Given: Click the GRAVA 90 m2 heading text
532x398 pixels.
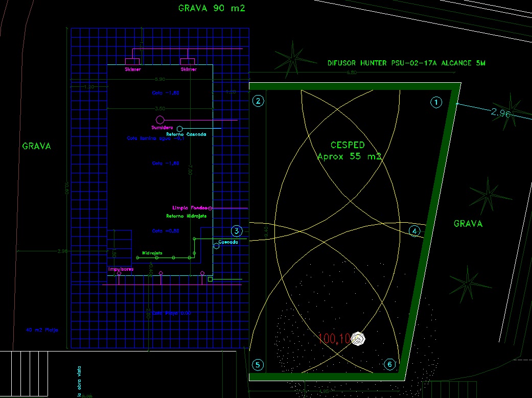Looking at the screenshot, I should [x=212, y=8].
